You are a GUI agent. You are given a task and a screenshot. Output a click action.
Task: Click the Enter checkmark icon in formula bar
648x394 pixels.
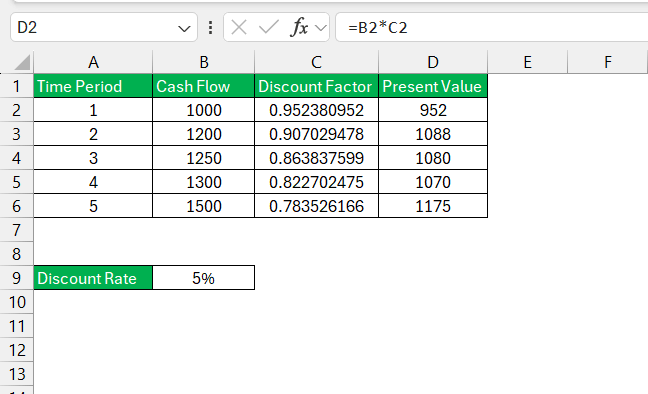269,28
